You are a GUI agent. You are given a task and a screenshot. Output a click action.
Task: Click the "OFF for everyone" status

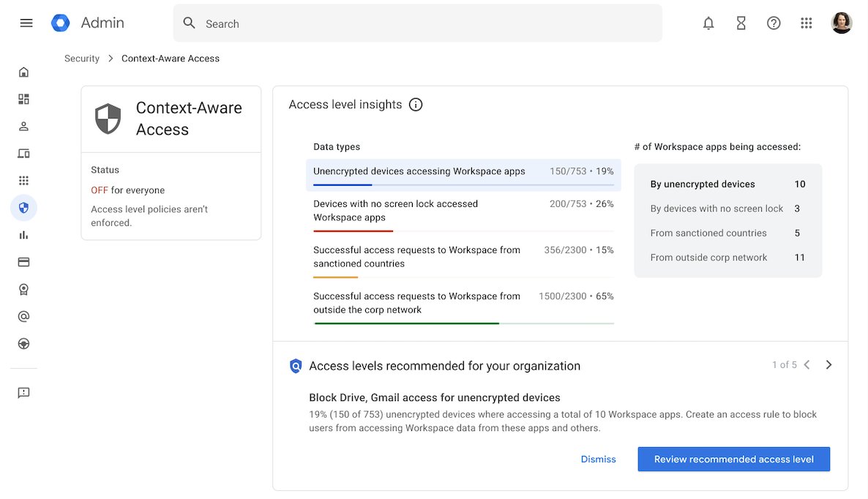point(128,190)
